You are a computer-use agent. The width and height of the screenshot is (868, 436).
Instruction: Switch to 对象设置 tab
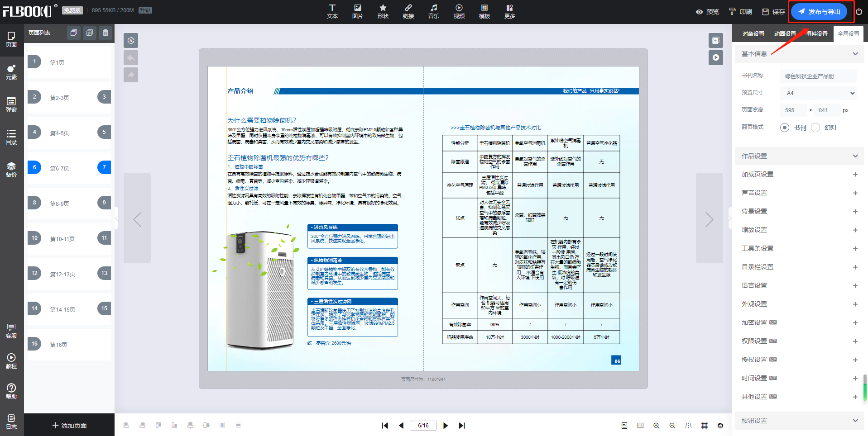click(753, 34)
